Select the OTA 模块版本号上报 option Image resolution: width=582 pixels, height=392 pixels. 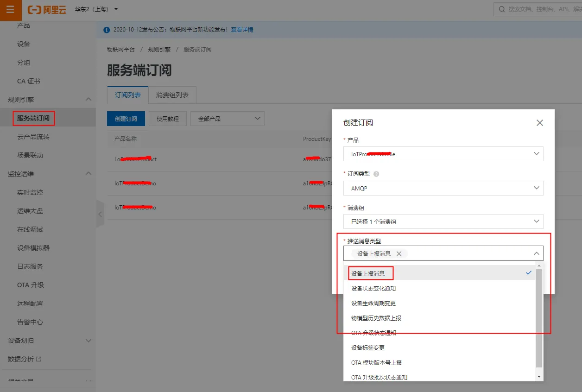pyautogui.click(x=439, y=362)
